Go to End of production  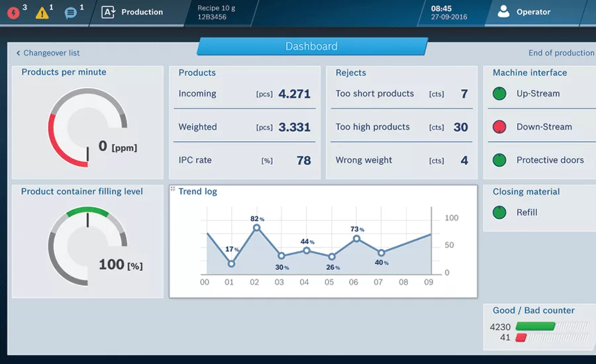[561, 53]
